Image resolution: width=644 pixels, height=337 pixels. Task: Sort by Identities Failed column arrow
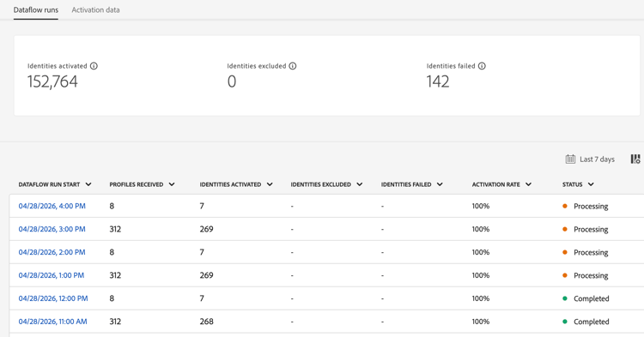coord(440,184)
